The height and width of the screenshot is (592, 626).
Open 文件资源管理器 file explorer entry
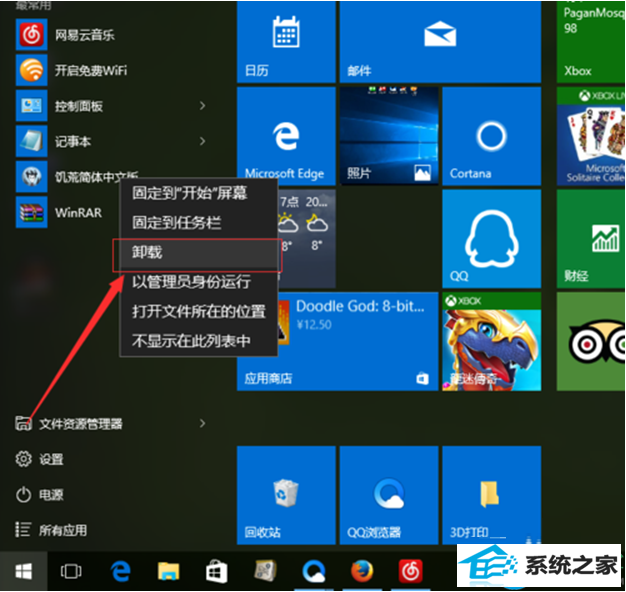[x=69, y=424]
